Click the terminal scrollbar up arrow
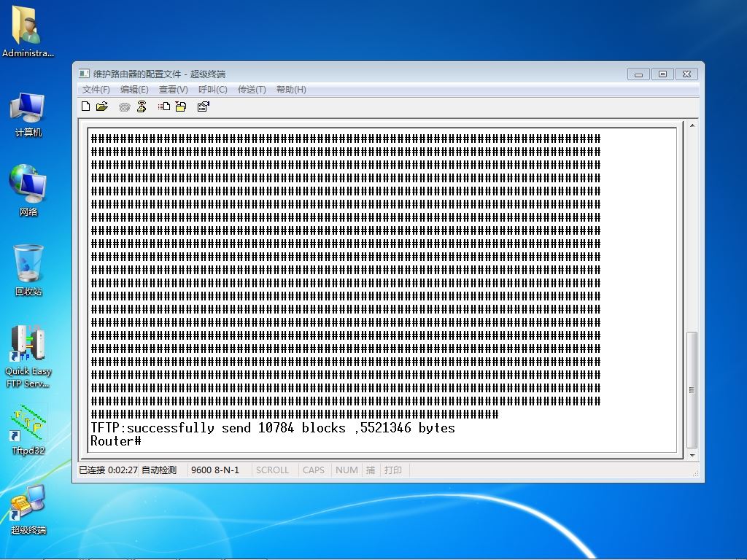Screen dimensions: 747x560 point(692,125)
